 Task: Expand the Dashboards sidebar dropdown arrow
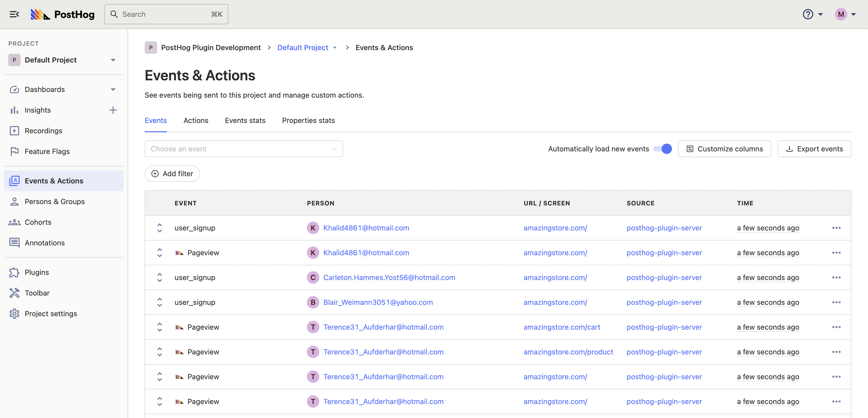113,89
